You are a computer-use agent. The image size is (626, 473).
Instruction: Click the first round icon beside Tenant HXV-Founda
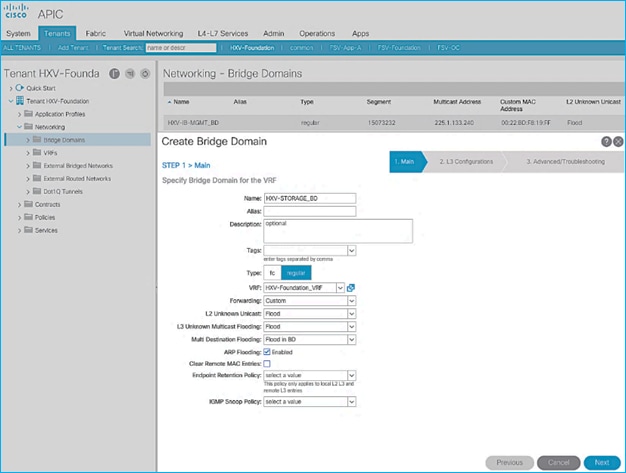point(115,73)
